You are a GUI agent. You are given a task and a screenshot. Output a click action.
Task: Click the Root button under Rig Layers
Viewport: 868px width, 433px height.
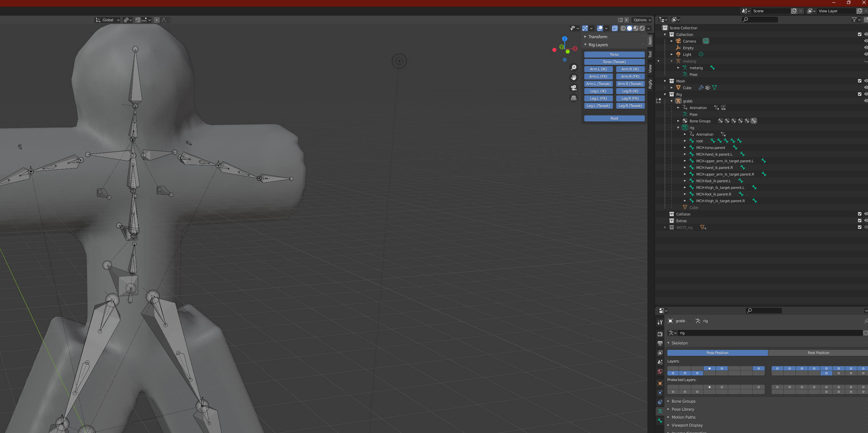614,118
